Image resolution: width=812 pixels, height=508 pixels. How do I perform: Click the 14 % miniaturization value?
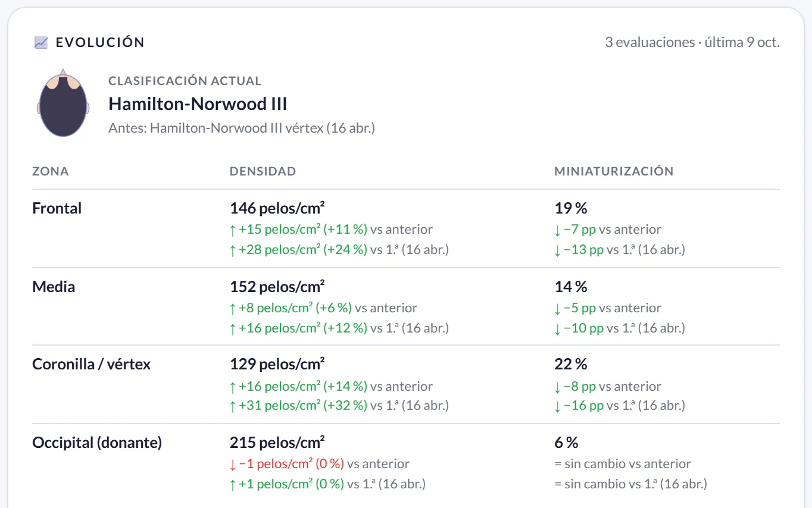click(x=571, y=287)
